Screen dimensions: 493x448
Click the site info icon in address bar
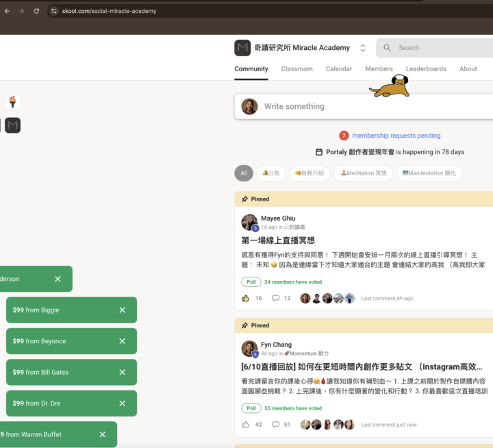pyautogui.click(x=54, y=11)
